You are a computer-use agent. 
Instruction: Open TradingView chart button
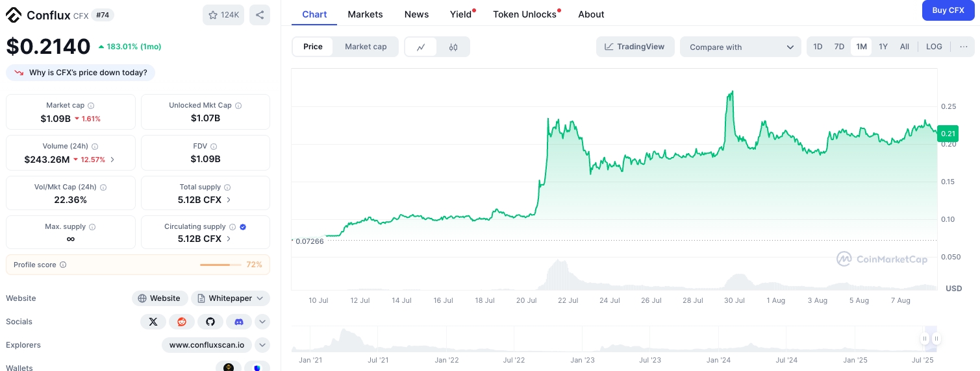pyautogui.click(x=635, y=47)
